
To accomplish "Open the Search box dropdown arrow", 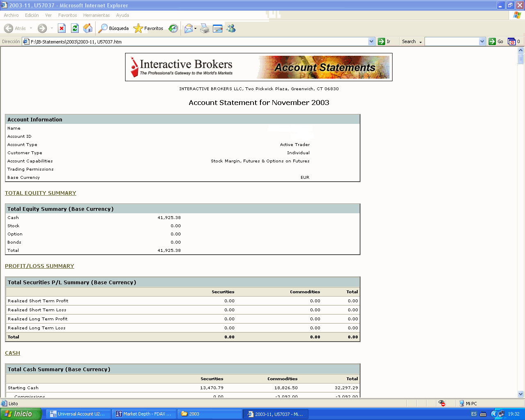I will [x=482, y=41].
